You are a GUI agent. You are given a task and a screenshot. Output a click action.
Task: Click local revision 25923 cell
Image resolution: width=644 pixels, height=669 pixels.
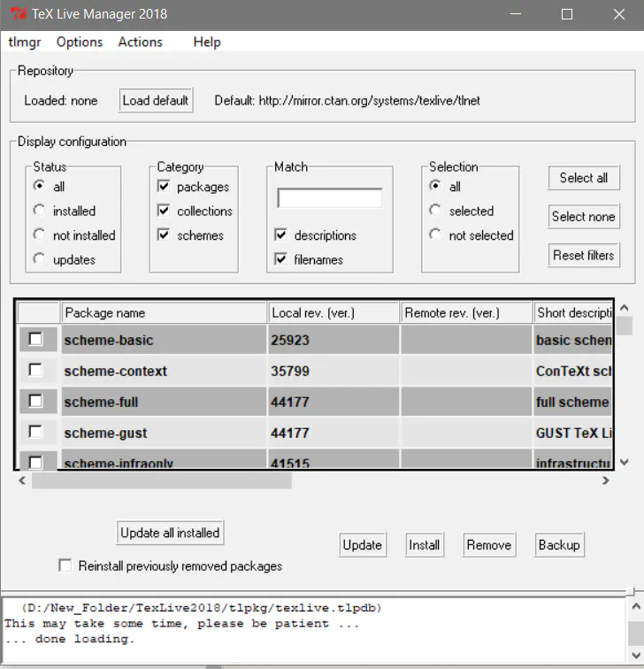point(333,340)
